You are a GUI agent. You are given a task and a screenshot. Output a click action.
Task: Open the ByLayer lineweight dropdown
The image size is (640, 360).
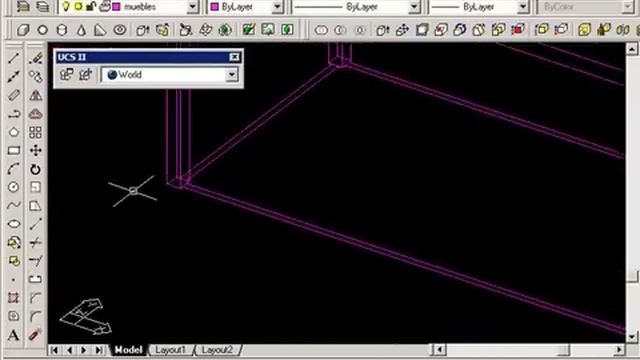click(523, 7)
